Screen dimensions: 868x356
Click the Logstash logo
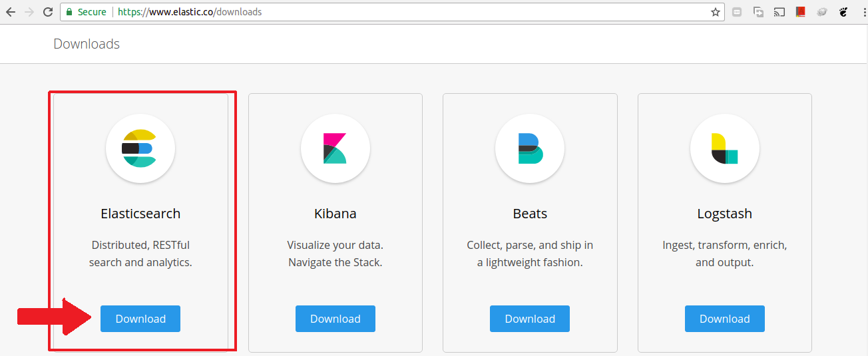click(725, 148)
